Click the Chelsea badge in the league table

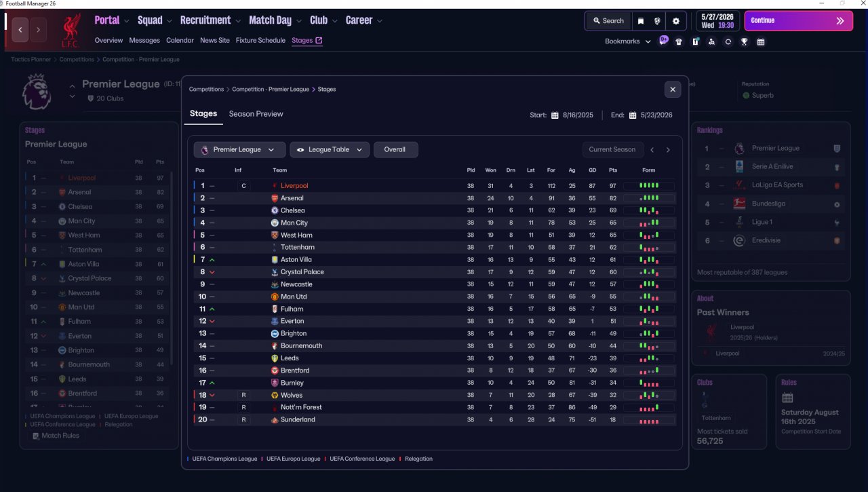click(x=275, y=210)
